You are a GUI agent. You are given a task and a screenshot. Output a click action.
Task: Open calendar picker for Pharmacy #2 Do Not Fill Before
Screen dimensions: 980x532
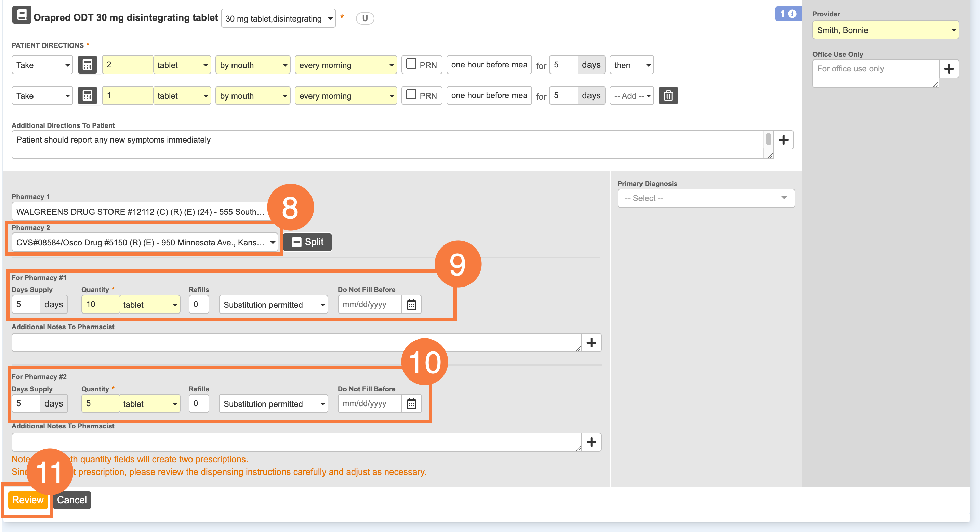click(x=411, y=404)
